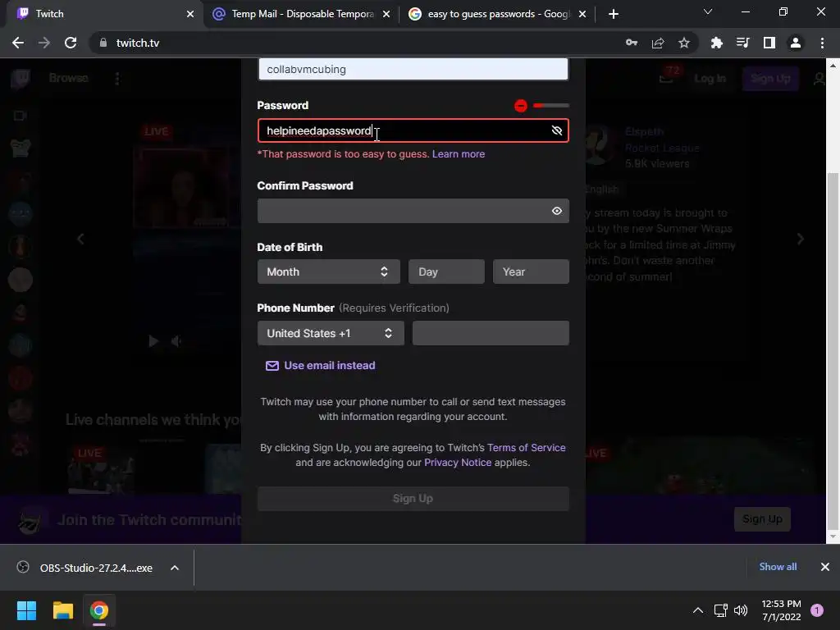Screen dimensions: 840x630
Task: Close the Temp Mail tab
Action: (x=386, y=14)
